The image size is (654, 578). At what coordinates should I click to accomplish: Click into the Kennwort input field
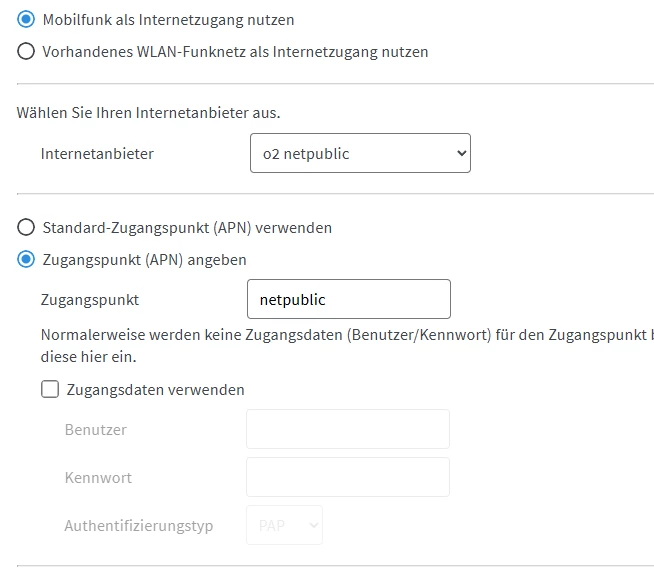coord(348,477)
